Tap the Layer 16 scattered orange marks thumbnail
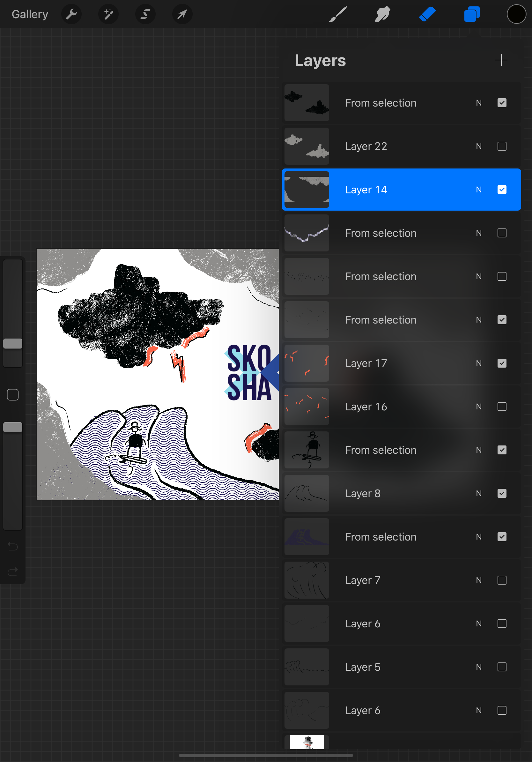This screenshot has height=762, width=532. pyautogui.click(x=307, y=407)
